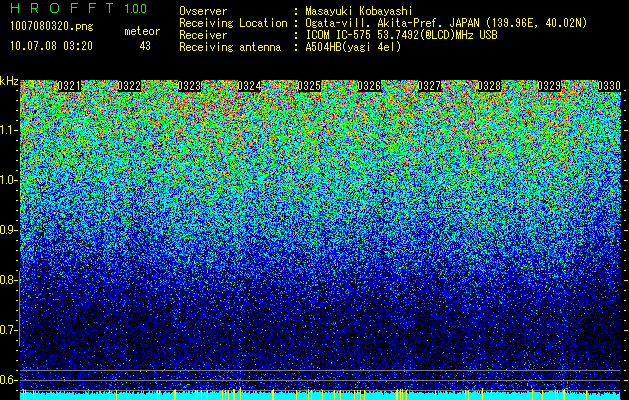Click the 0.7 kHz axis label
The height and width of the screenshot is (400, 629).
(8, 330)
